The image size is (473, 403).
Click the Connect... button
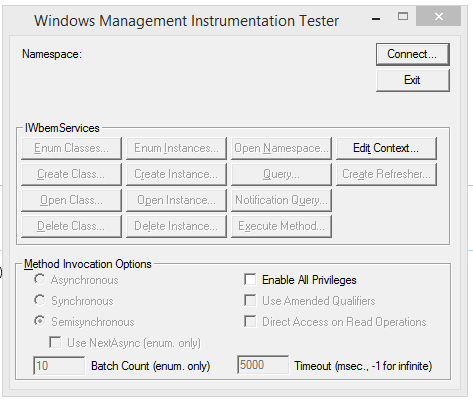(413, 54)
